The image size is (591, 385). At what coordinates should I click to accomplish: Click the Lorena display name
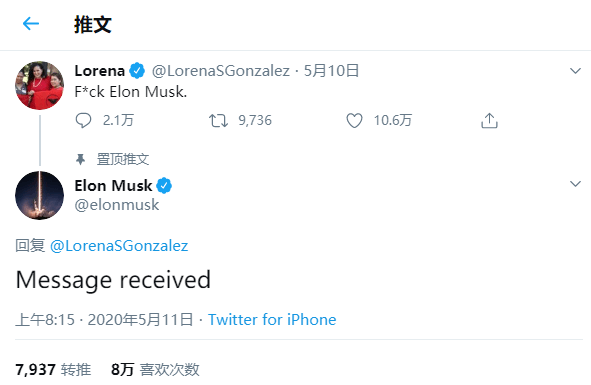[100, 71]
